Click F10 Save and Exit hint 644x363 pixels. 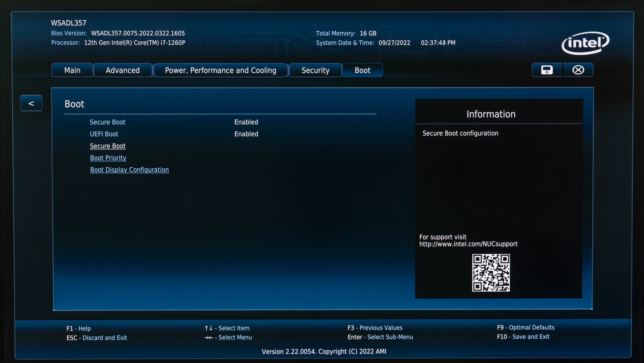(523, 337)
